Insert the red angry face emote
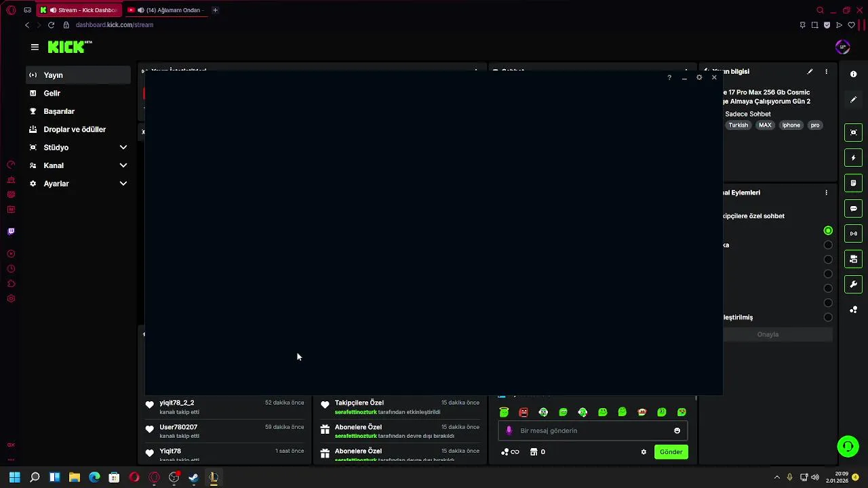This screenshot has height=488, width=868. [x=524, y=412]
